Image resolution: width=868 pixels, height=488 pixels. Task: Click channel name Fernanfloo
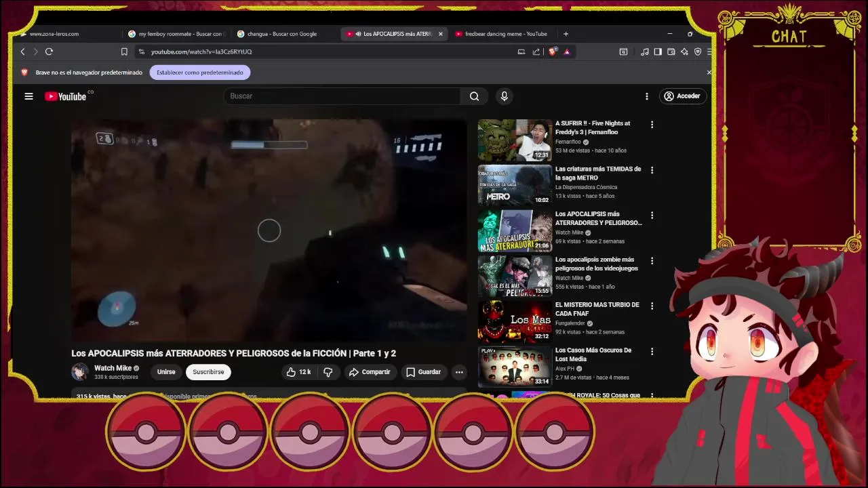[568, 142]
